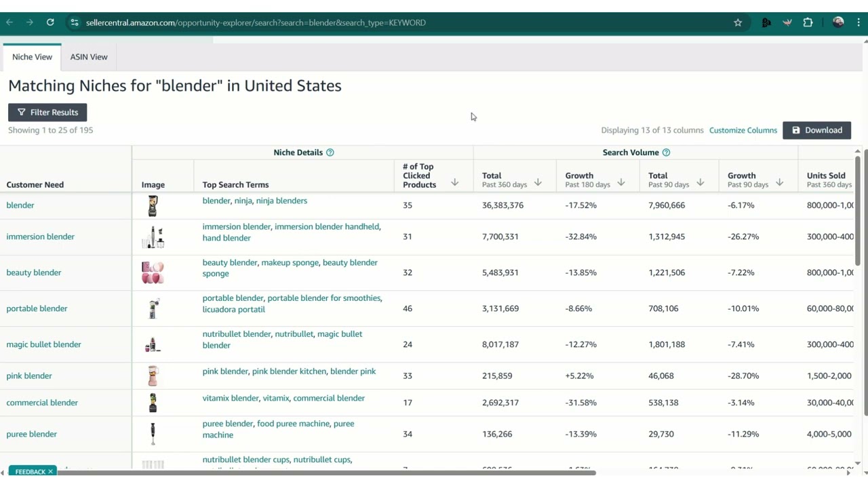Screen dimensions: 868x488
Task: Click the horizontal table scrollbar
Action: [x=325, y=472]
